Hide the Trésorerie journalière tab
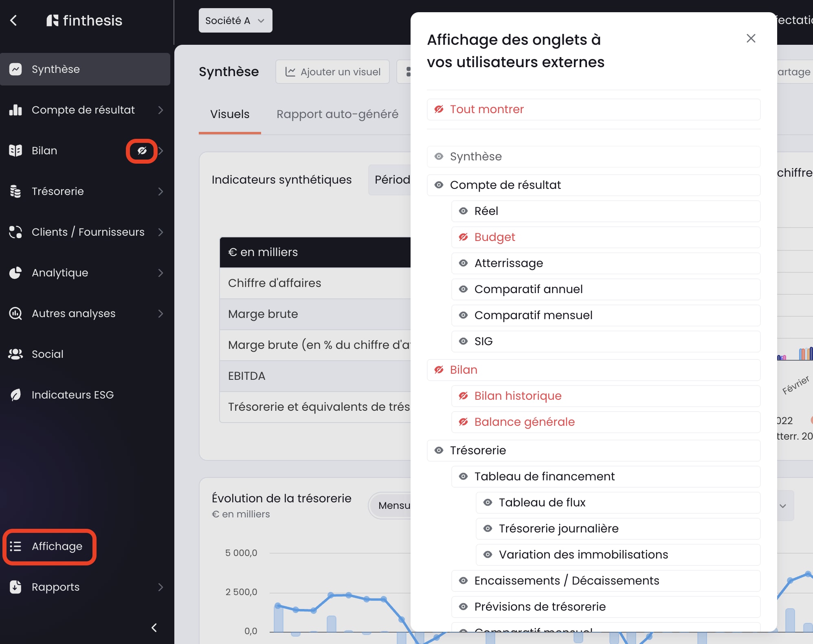Viewport: 813px width, 644px height. [488, 528]
